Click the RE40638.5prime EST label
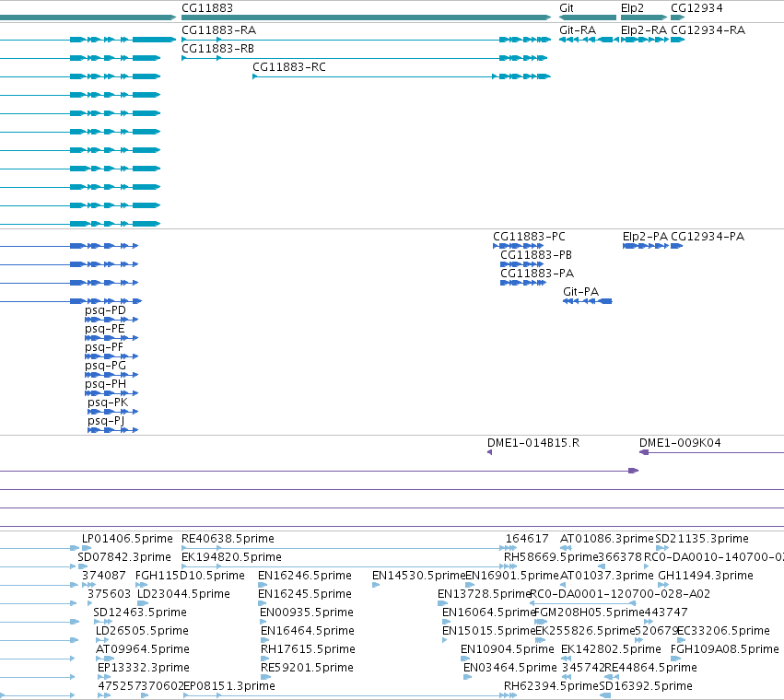 228,539
